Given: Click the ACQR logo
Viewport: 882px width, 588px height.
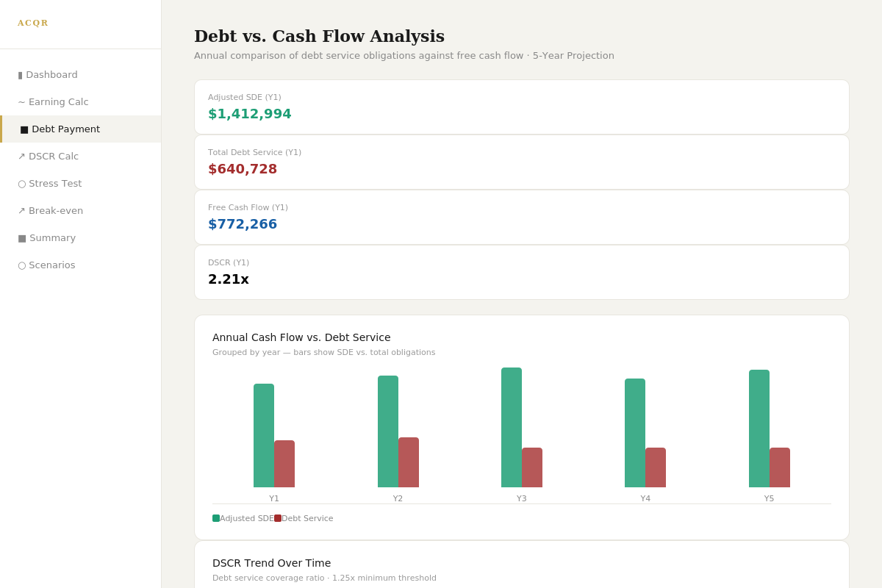Looking at the screenshot, I should tap(33, 23).
